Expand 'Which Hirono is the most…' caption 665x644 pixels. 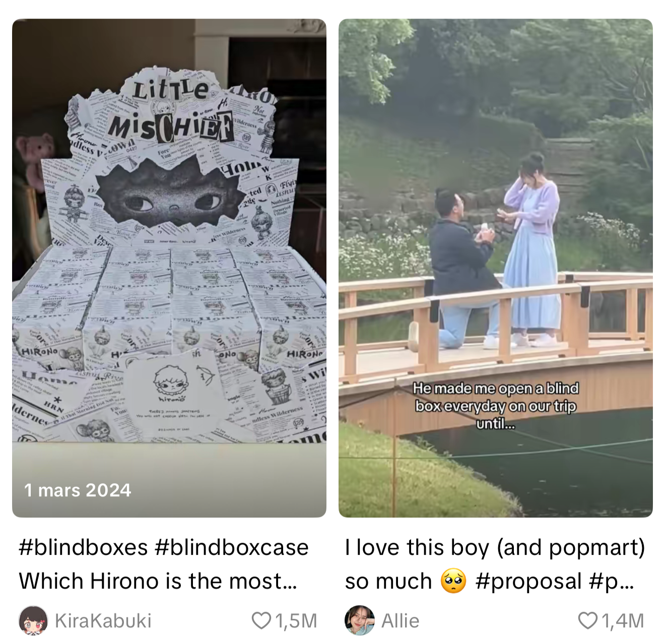click(x=158, y=581)
